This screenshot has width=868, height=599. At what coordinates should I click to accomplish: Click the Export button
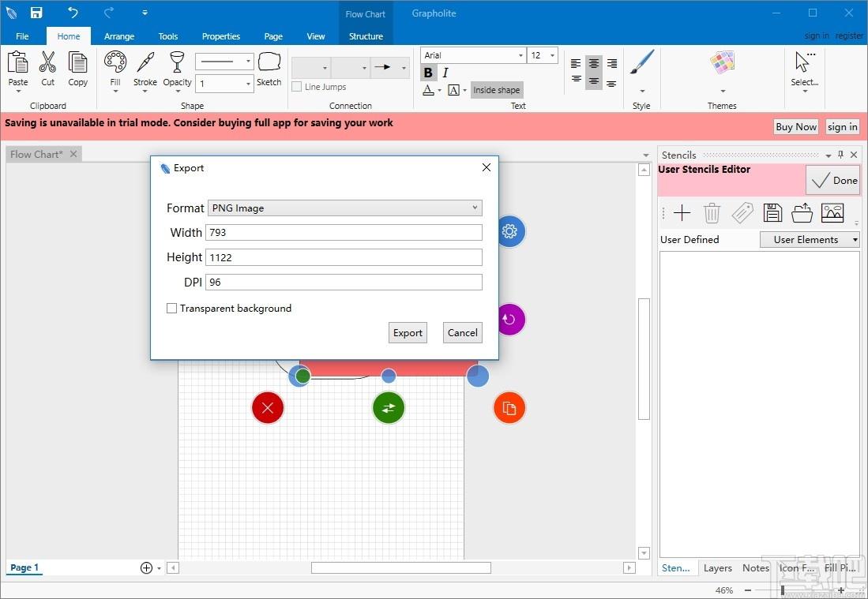click(408, 332)
